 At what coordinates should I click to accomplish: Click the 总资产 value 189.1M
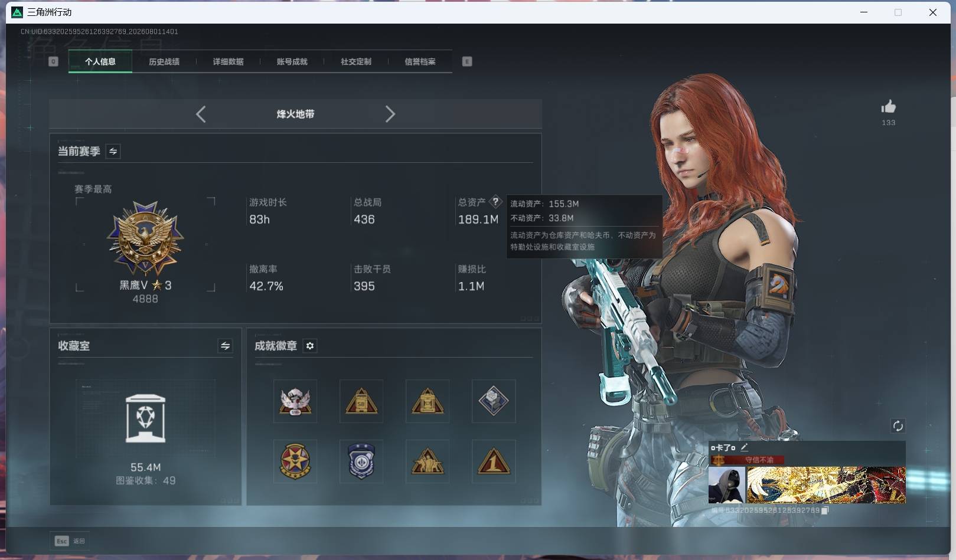click(478, 220)
